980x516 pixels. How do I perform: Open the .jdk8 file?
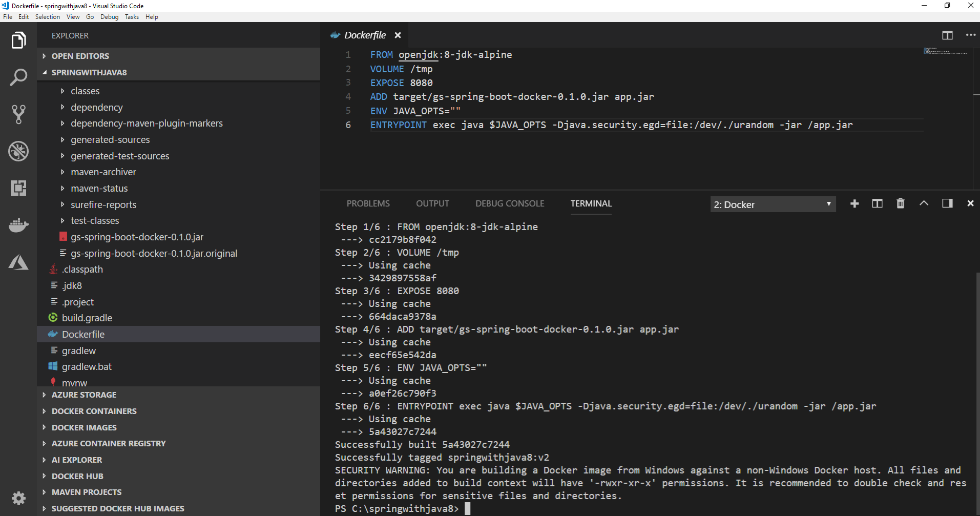pos(178,285)
